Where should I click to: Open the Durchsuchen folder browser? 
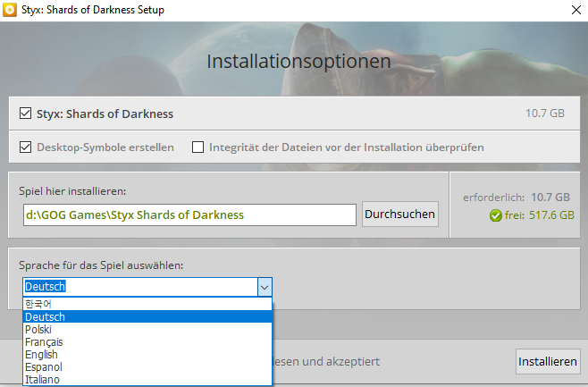pos(400,215)
